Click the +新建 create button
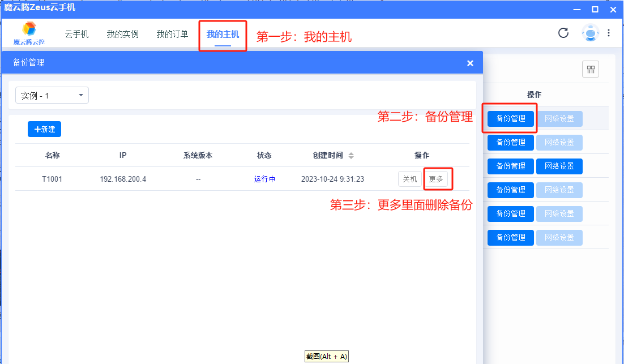The image size is (624, 364). coord(44,129)
